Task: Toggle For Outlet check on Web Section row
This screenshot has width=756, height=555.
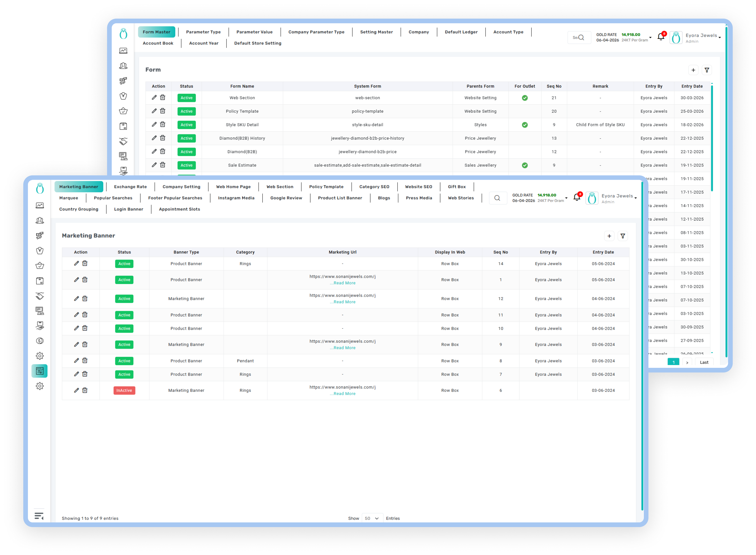Action: click(x=525, y=98)
